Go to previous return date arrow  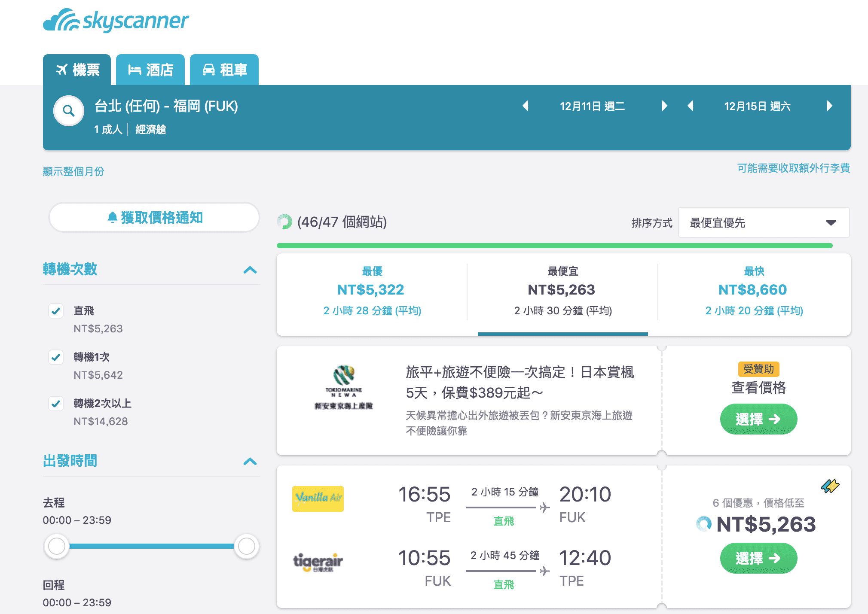point(691,106)
